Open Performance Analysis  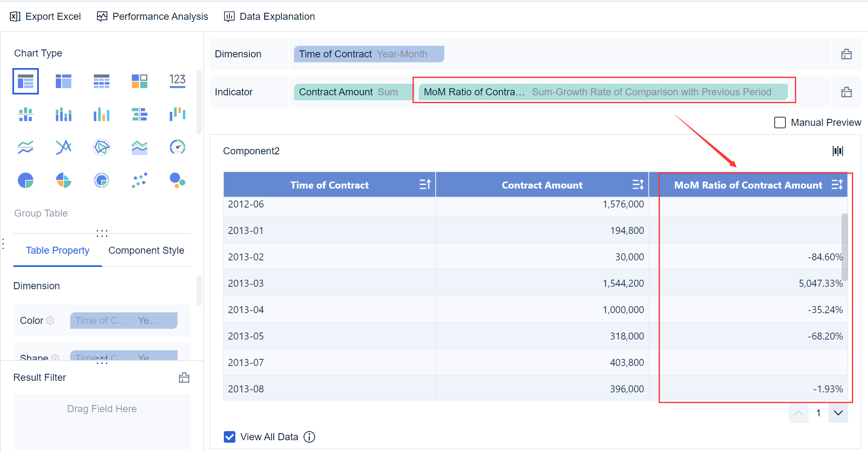coord(152,17)
